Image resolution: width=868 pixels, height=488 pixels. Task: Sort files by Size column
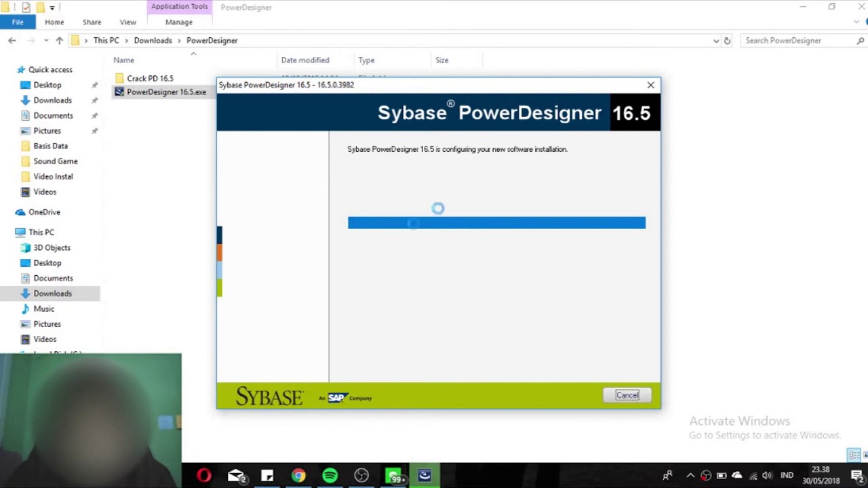pyautogui.click(x=441, y=60)
